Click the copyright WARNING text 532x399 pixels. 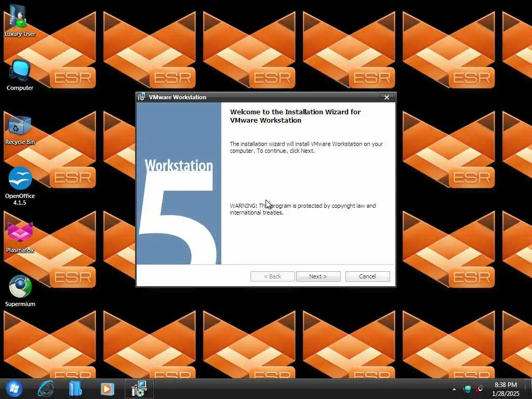coord(303,209)
